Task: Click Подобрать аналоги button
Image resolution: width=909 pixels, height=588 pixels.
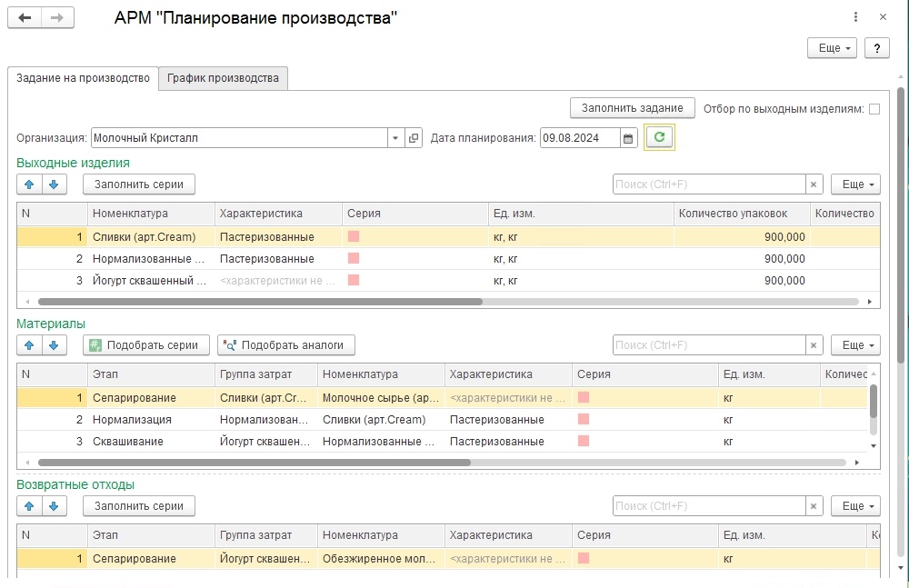Action: point(286,345)
